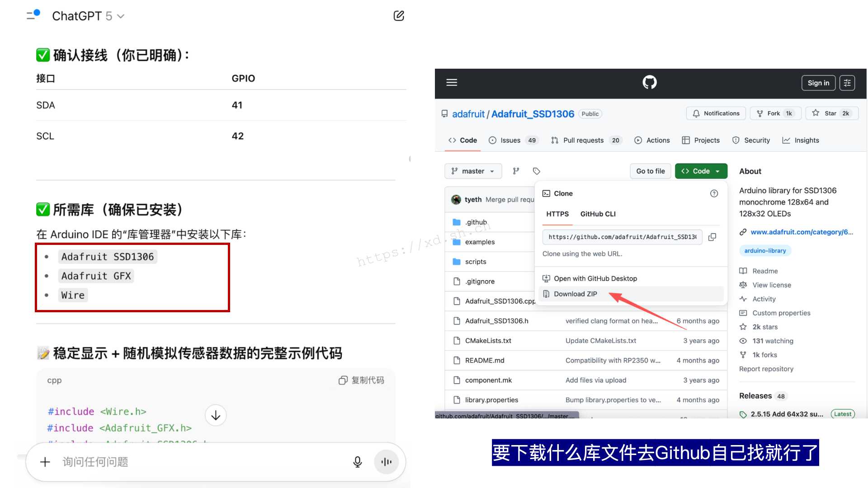This screenshot has height=488, width=868.
Task: Select Download ZIP option
Action: [x=575, y=294]
